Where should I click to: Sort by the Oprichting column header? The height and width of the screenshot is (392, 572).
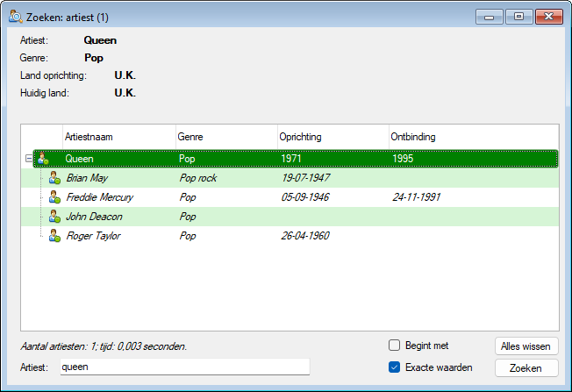[x=333, y=137]
